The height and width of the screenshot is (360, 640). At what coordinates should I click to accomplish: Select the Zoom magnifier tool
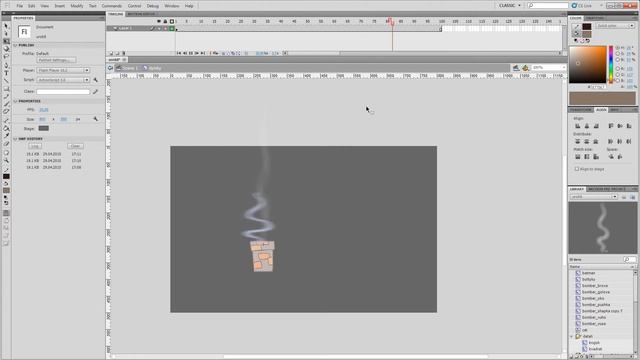[6, 160]
